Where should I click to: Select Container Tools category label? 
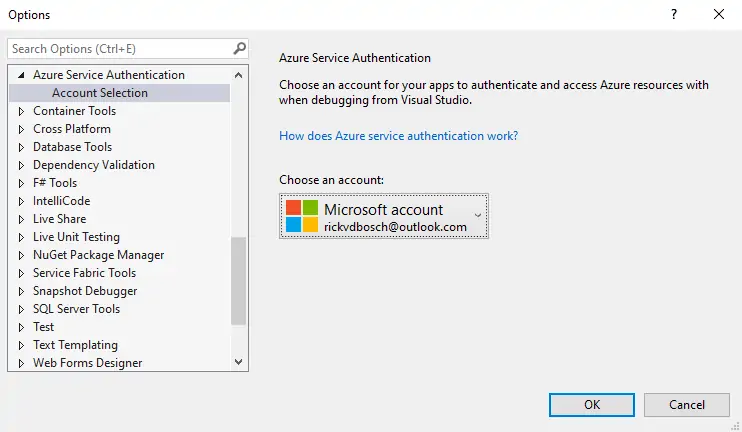[74, 111]
